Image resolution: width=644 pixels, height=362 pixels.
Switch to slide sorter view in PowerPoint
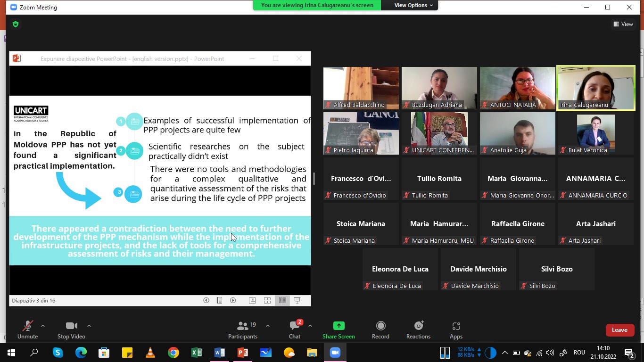(267, 300)
